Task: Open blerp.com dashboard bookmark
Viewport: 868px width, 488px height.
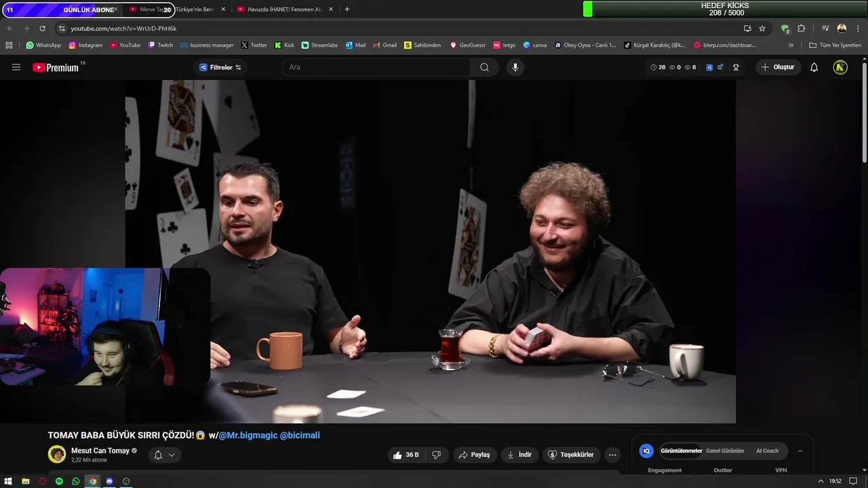Action: (724, 45)
